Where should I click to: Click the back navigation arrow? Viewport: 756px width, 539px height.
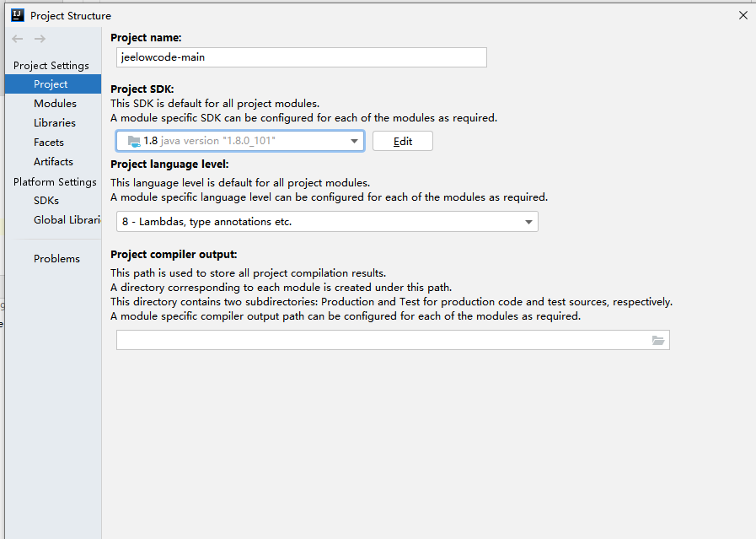(x=19, y=39)
